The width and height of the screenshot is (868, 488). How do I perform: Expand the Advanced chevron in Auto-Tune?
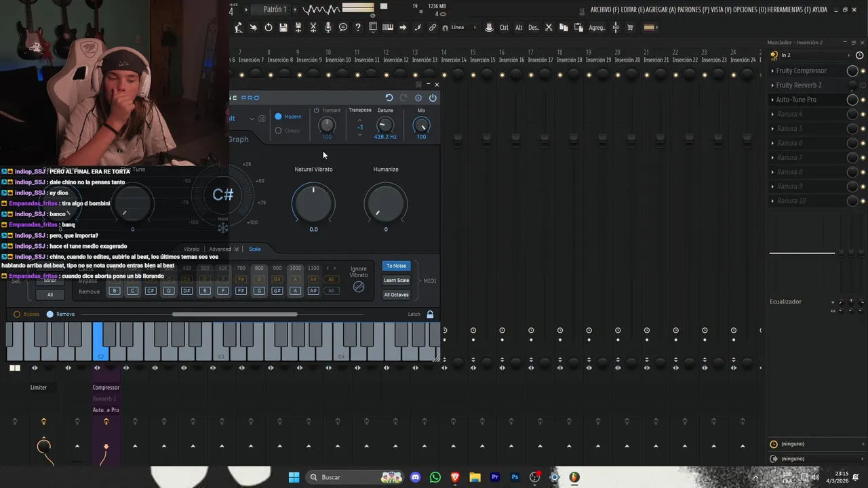[236, 249]
